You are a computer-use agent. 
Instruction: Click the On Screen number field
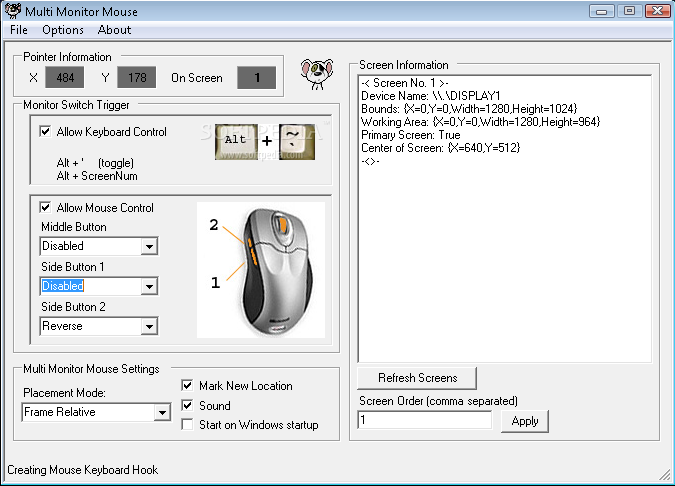point(257,77)
